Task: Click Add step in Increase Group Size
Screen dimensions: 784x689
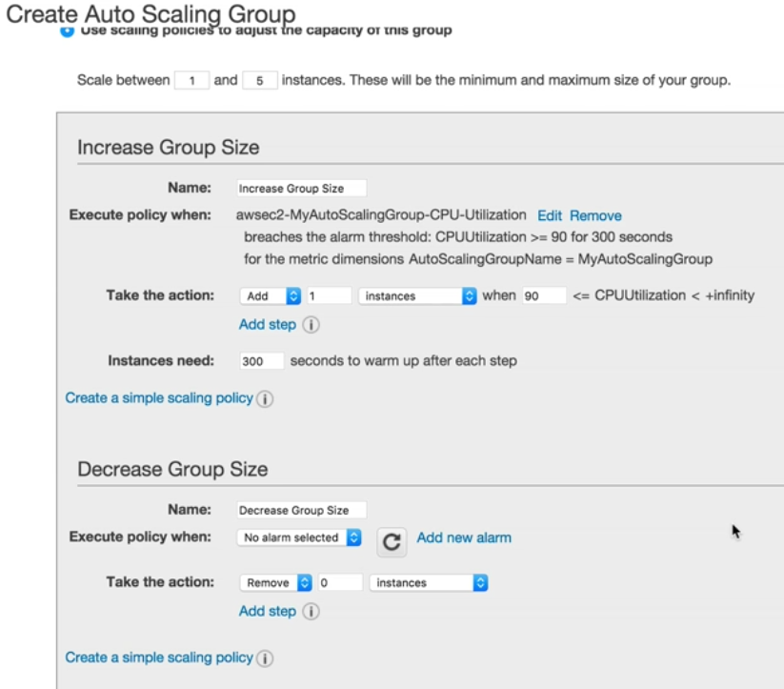Action: [x=268, y=325]
